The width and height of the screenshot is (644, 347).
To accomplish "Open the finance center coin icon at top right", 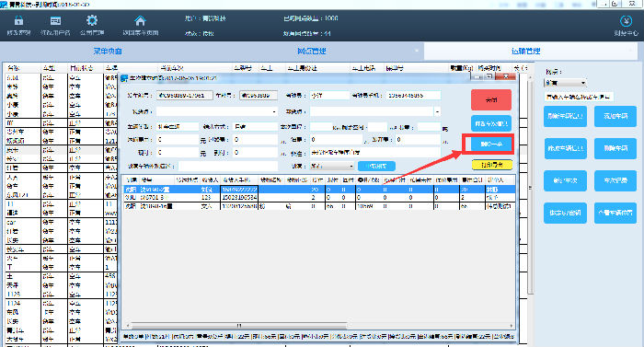I will [626, 21].
